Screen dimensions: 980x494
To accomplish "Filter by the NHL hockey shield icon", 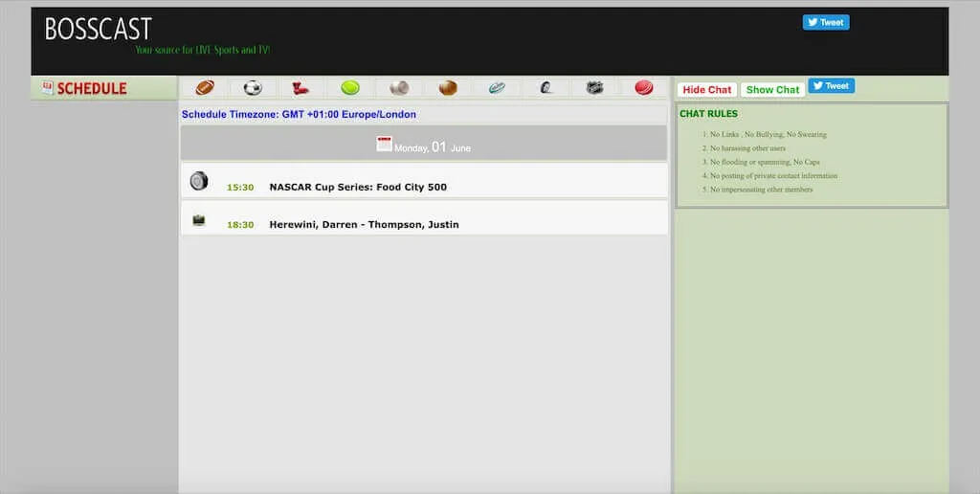I will pos(594,88).
